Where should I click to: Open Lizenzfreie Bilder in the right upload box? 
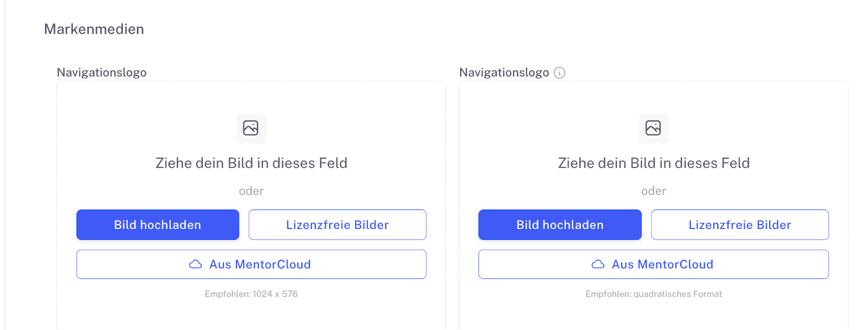(x=739, y=225)
